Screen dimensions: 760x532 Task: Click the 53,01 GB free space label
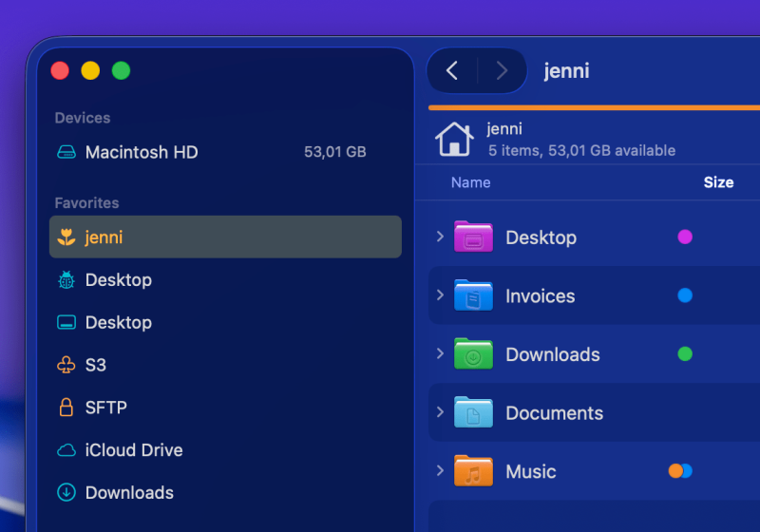[335, 152]
